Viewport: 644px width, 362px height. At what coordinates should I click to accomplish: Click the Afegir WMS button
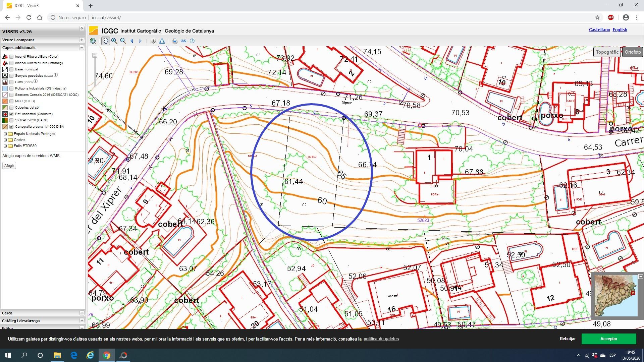pos(9,166)
